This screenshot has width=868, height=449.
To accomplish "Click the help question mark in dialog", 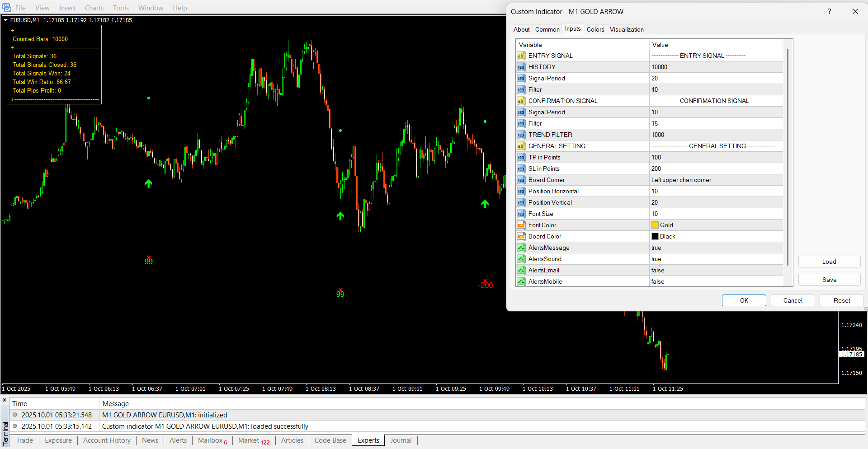I will click(829, 11).
